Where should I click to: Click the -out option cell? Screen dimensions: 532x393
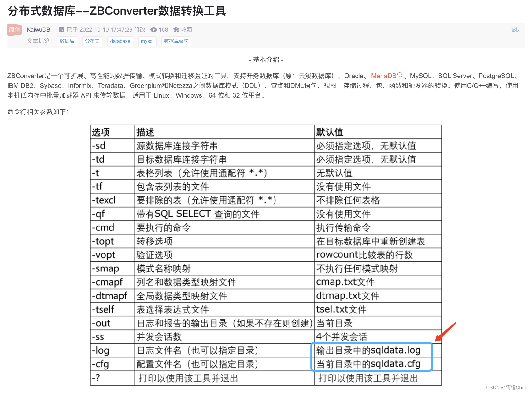(x=113, y=323)
